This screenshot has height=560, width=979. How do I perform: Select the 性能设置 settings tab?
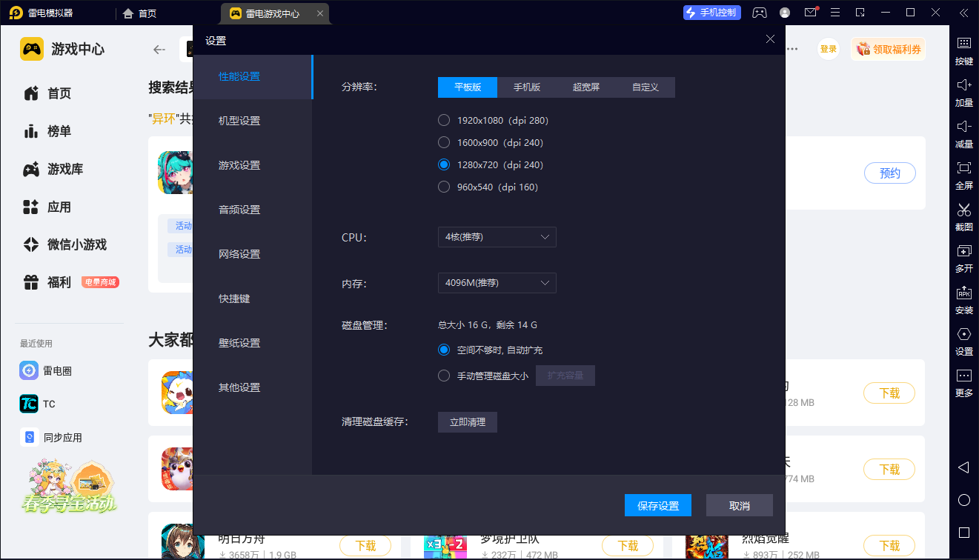pyautogui.click(x=253, y=76)
